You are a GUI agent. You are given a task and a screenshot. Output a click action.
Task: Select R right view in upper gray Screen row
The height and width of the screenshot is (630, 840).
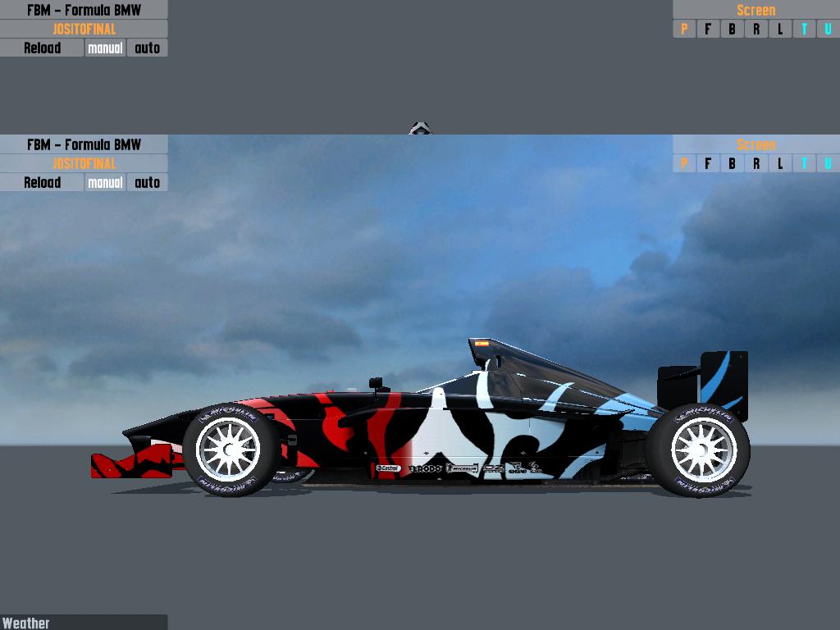[756, 29]
